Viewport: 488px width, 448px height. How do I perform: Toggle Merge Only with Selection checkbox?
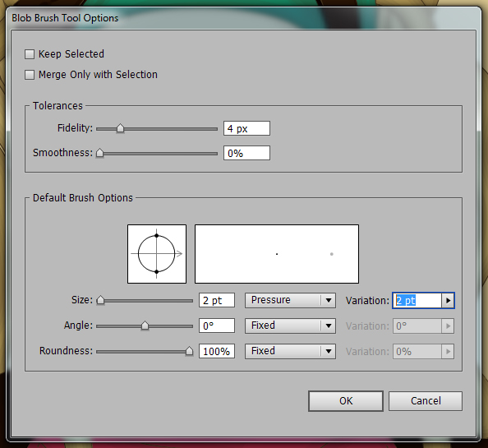pos(30,75)
